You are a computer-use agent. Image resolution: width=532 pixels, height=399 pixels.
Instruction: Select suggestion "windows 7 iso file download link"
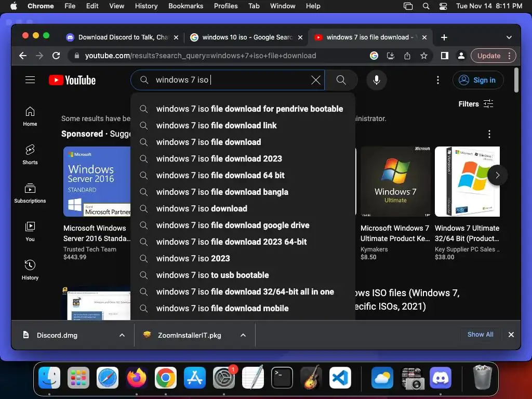tap(243, 126)
